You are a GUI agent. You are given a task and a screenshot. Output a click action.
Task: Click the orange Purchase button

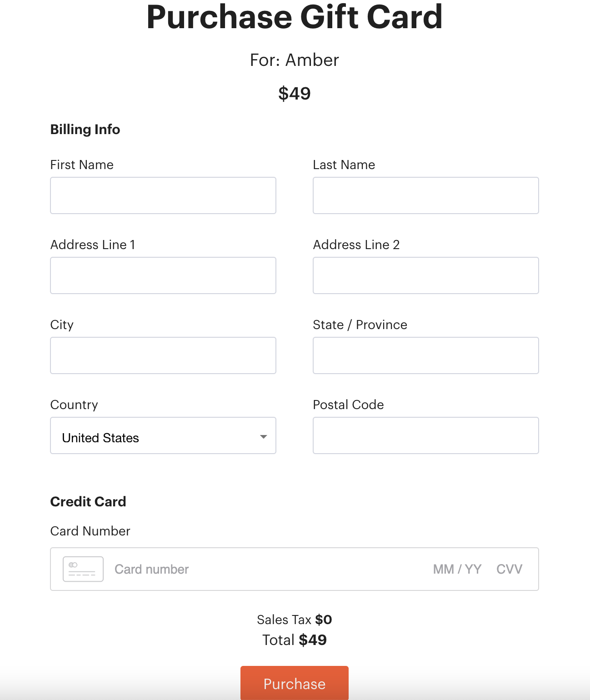pos(295,683)
